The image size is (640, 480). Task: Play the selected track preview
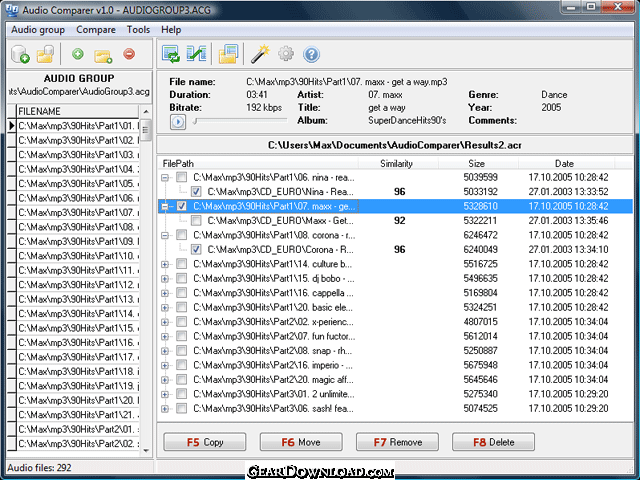click(x=178, y=122)
